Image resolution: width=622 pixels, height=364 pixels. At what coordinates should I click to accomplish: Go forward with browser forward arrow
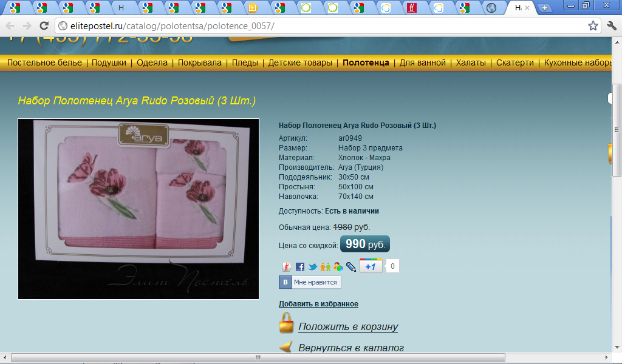27,25
